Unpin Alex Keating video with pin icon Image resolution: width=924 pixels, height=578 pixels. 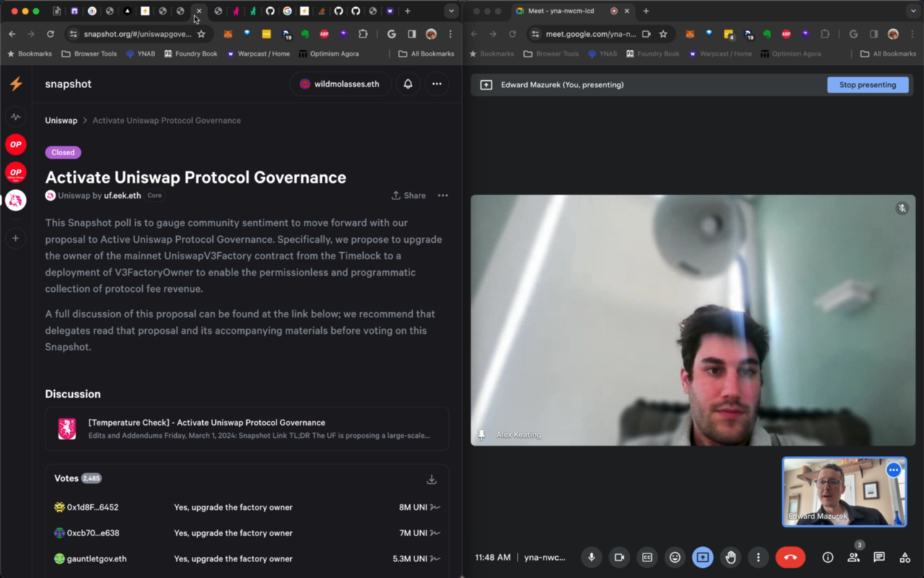(x=481, y=435)
